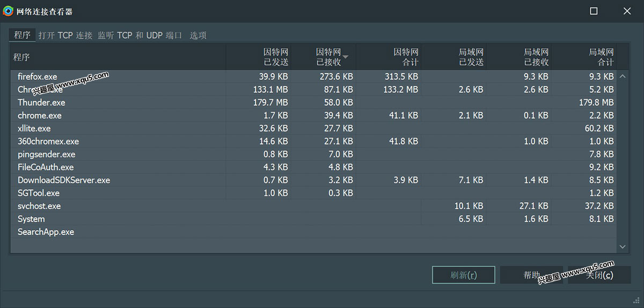
Task: Select the Thunder.exe row
Action: tap(313, 102)
